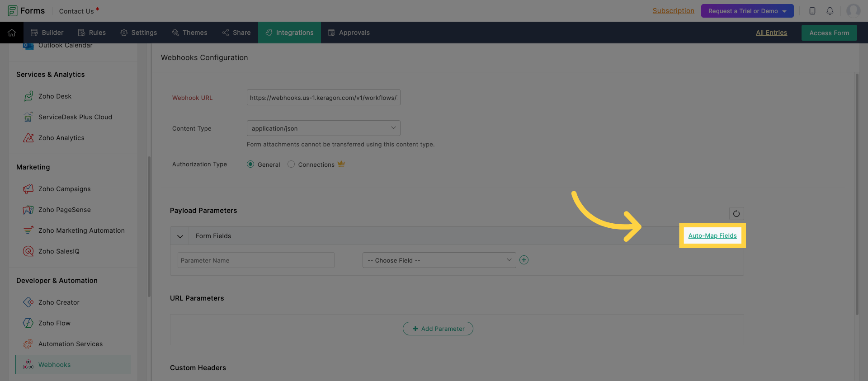Viewport: 868px width, 381px height.
Task: Open the Integrations tab
Action: click(x=289, y=33)
